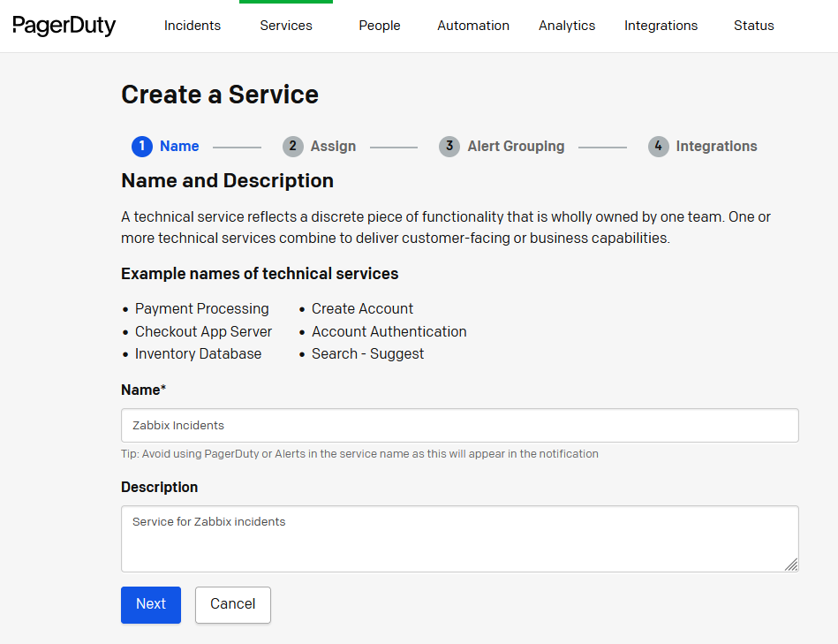Open the Services menu
This screenshot has height=644, width=838.
coord(286,26)
